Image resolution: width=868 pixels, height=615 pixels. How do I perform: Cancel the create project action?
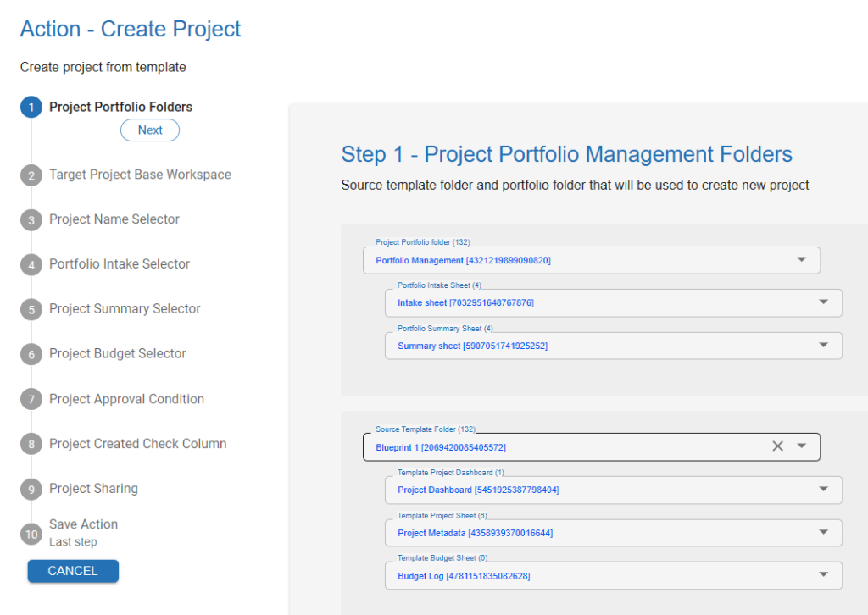(x=73, y=571)
